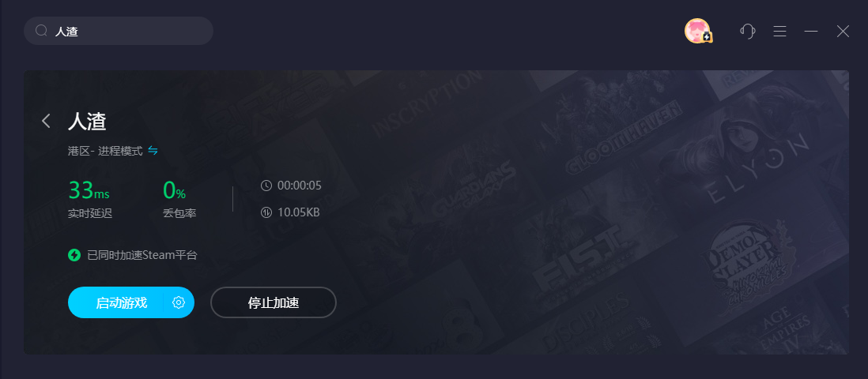The width and height of the screenshot is (868, 379).
Task: Click the 港区- 进程模式 region label
Action: [x=105, y=151]
